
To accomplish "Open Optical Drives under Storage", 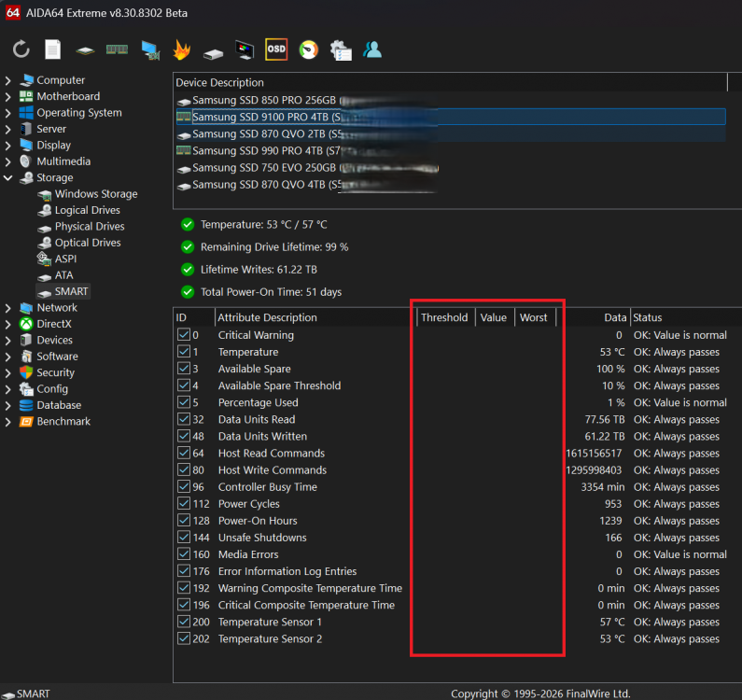I will 88,243.
